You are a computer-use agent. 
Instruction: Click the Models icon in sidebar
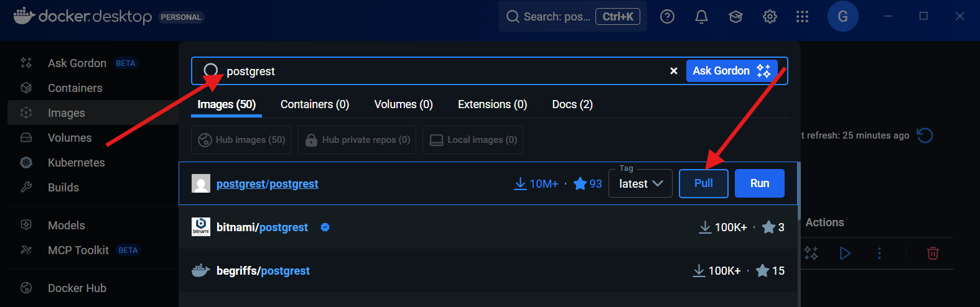coord(26,225)
